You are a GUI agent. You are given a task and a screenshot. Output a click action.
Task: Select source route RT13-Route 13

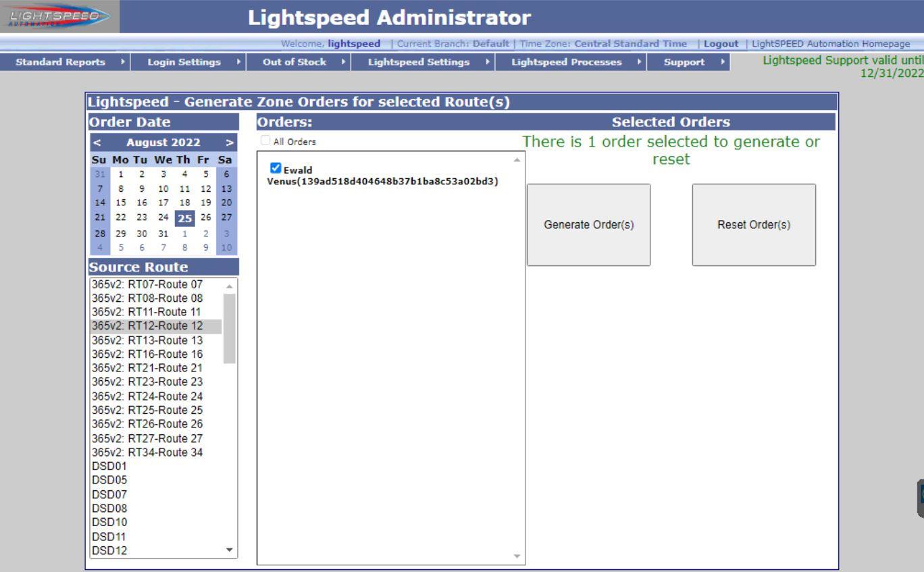click(157, 340)
